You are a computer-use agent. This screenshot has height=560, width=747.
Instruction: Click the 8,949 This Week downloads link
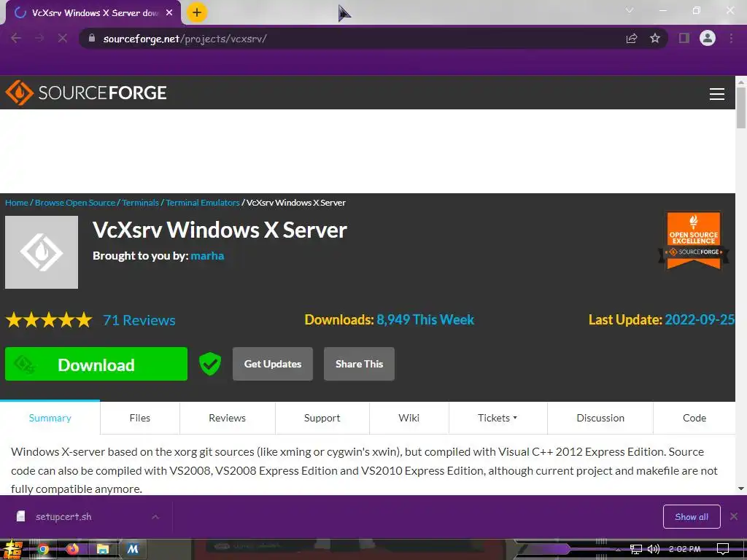tap(425, 319)
